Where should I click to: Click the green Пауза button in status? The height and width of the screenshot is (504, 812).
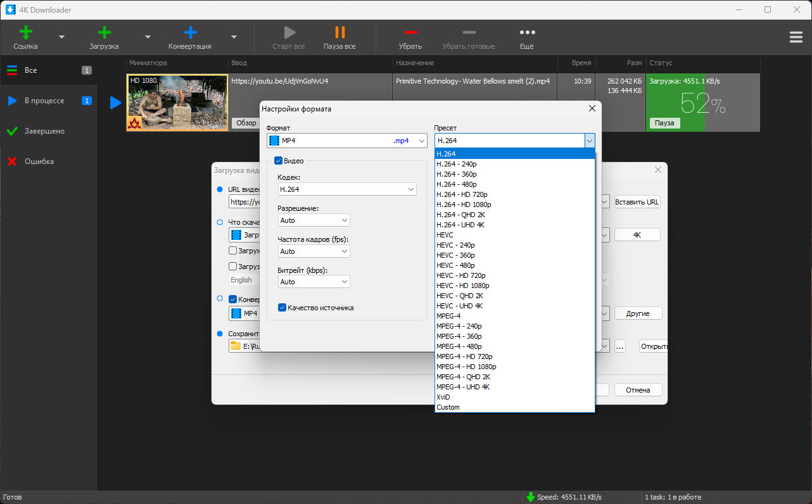point(664,123)
